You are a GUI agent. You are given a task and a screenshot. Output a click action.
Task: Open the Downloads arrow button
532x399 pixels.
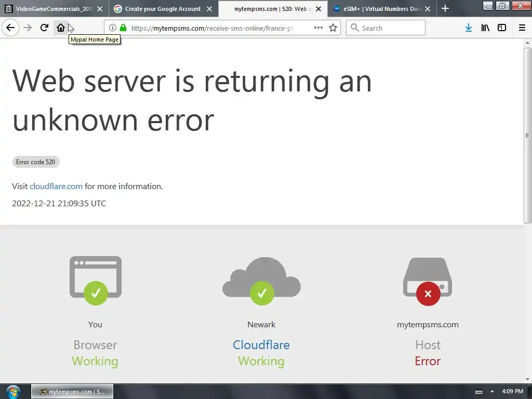(x=469, y=28)
